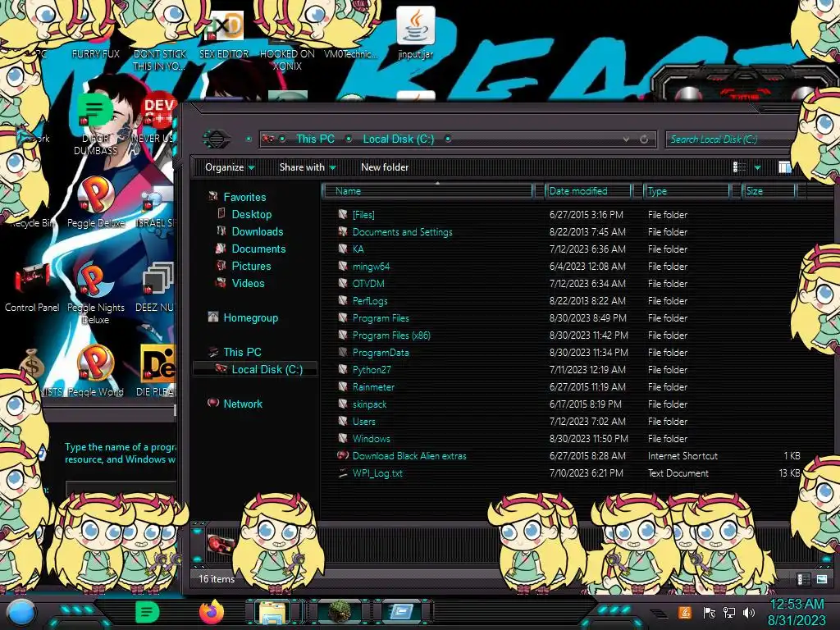The width and height of the screenshot is (840, 630).
Task: Open Peggle Deluxe desktop shortcut
Action: coord(96,203)
